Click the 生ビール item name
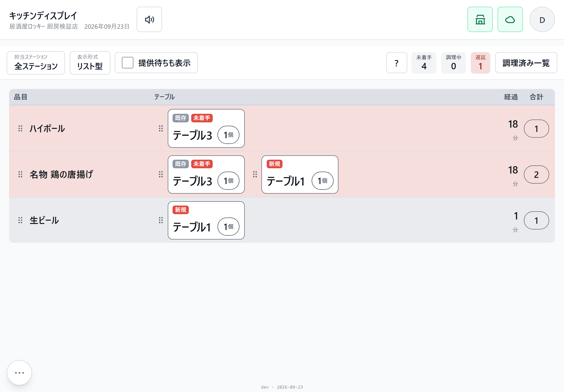 pos(44,220)
